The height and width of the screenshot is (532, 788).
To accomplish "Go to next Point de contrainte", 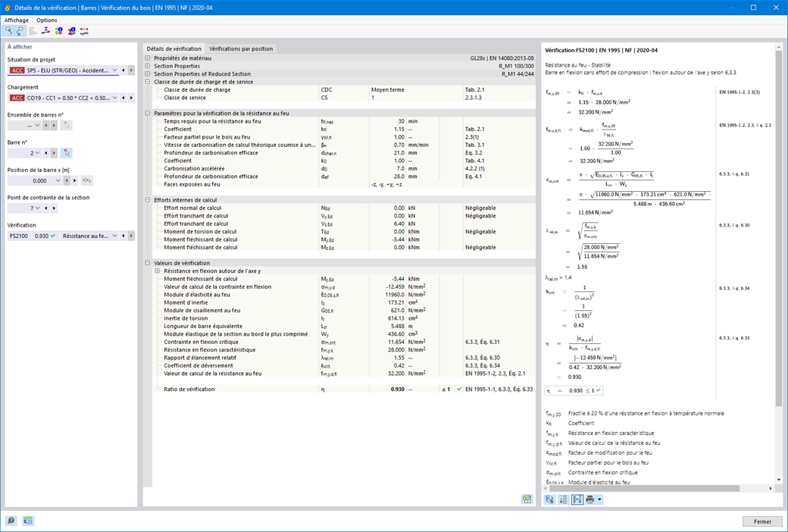I will [x=54, y=208].
